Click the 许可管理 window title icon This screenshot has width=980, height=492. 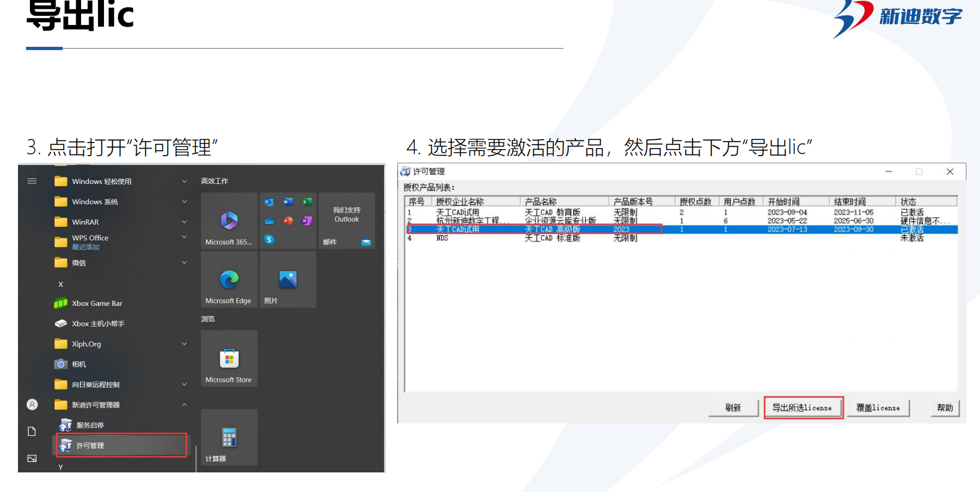coord(405,171)
